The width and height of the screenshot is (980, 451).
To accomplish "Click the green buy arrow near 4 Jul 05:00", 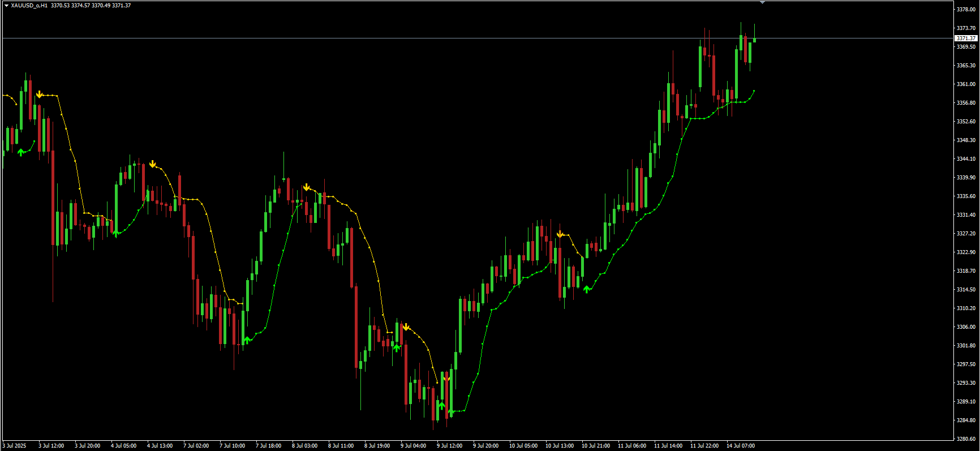I will click(116, 233).
